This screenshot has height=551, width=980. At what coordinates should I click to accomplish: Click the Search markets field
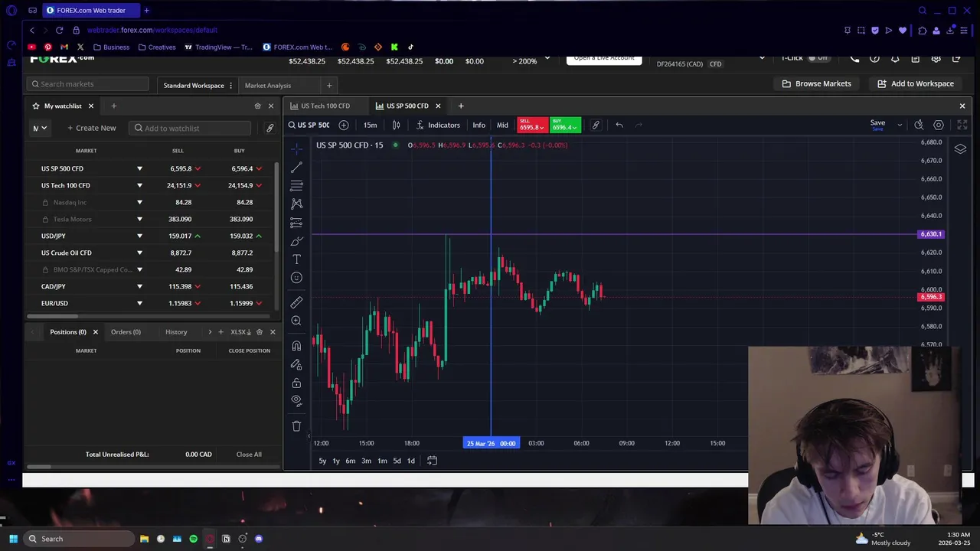[x=87, y=84]
